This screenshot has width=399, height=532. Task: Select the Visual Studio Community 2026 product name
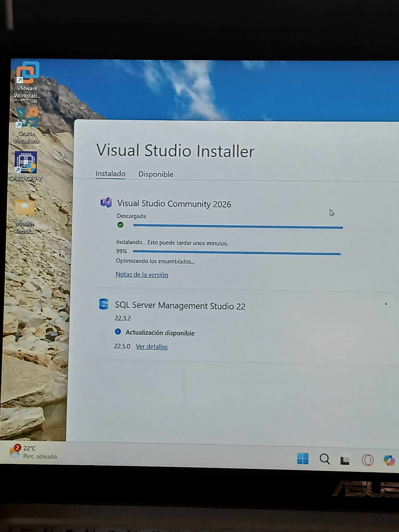point(174,204)
